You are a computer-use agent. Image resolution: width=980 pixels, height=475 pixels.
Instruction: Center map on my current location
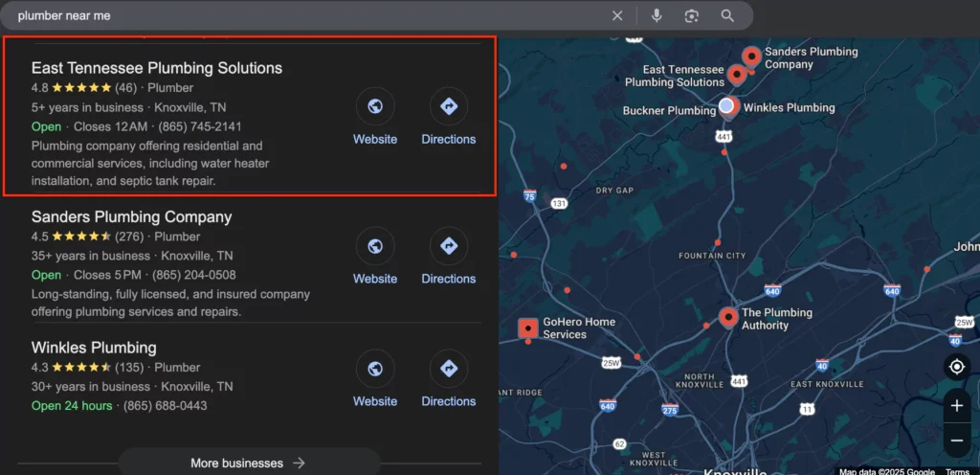[x=956, y=367]
